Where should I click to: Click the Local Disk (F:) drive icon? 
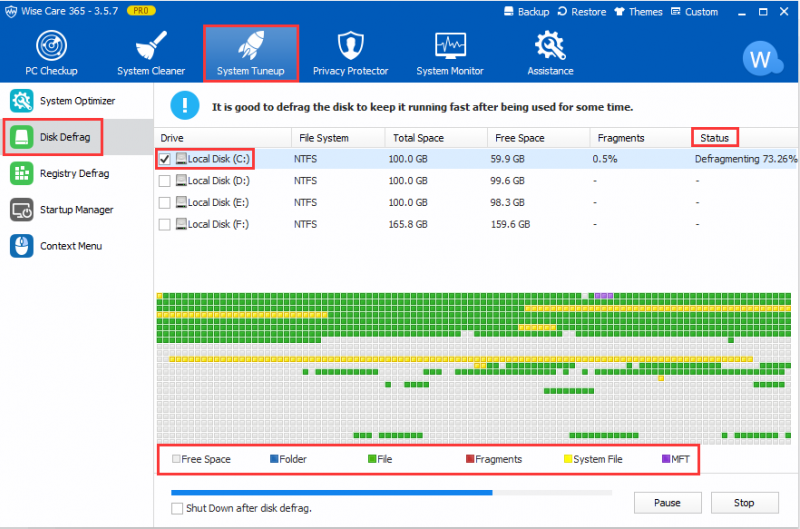pyautogui.click(x=181, y=224)
